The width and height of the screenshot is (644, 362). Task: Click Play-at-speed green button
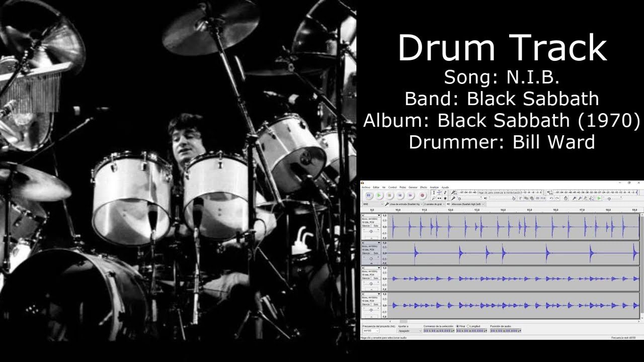[599, 198]
